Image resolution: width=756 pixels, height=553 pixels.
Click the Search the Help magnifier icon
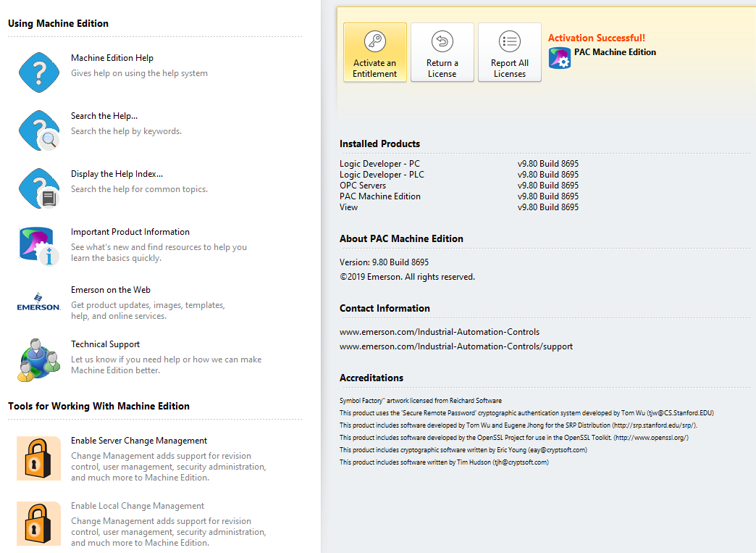coord(39,130)
